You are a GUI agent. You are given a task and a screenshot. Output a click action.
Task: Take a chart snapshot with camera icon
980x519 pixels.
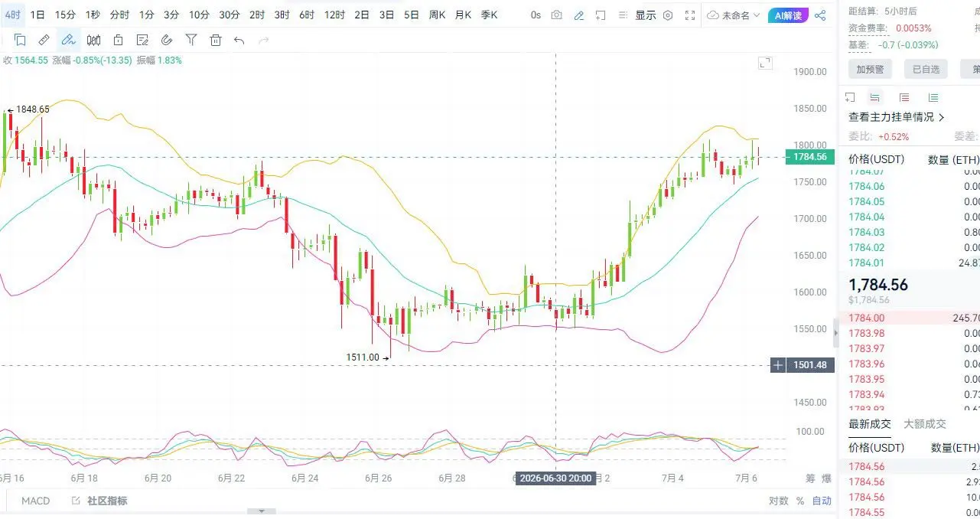point(556,15)
